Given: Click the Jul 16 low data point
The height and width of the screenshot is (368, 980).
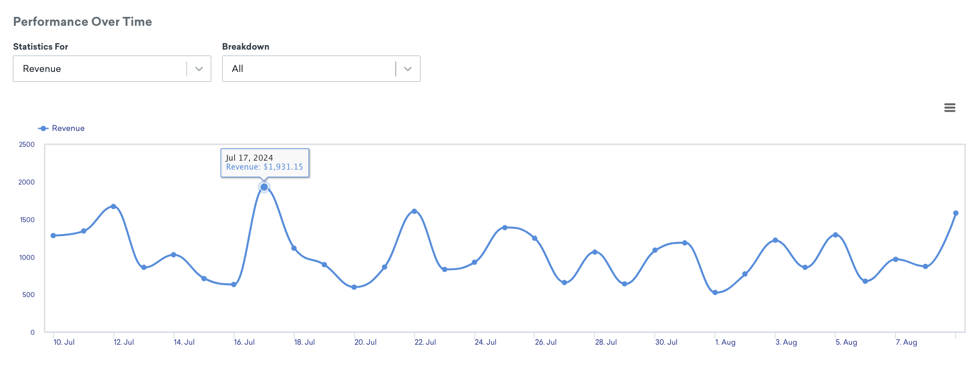Looking at the screenshot, I should [234, 285].
